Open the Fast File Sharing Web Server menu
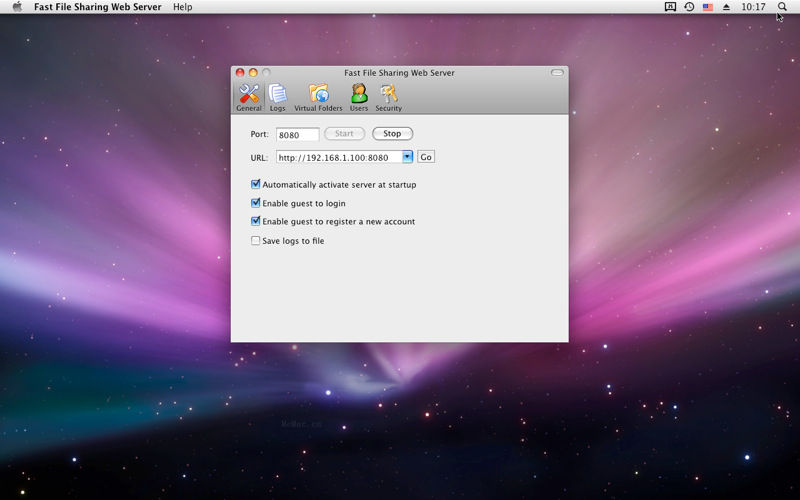Screen dimensions: 800x500 pos(97,7)
